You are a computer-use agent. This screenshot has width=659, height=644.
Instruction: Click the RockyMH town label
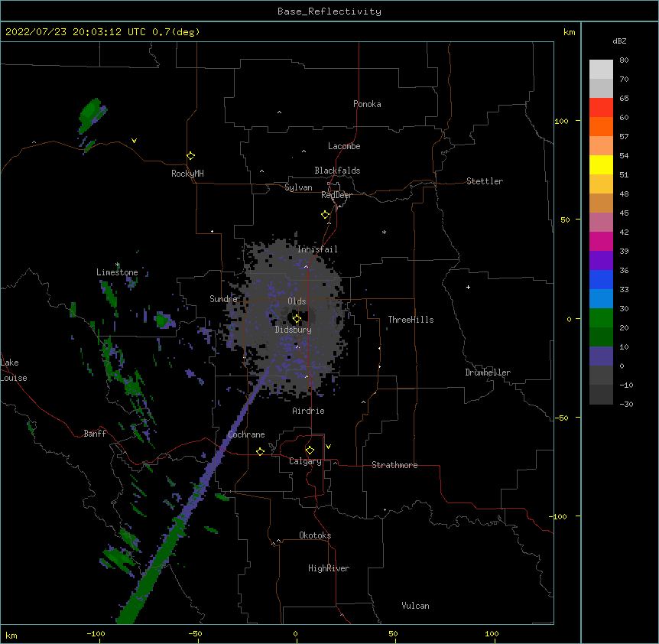(187, 174)
